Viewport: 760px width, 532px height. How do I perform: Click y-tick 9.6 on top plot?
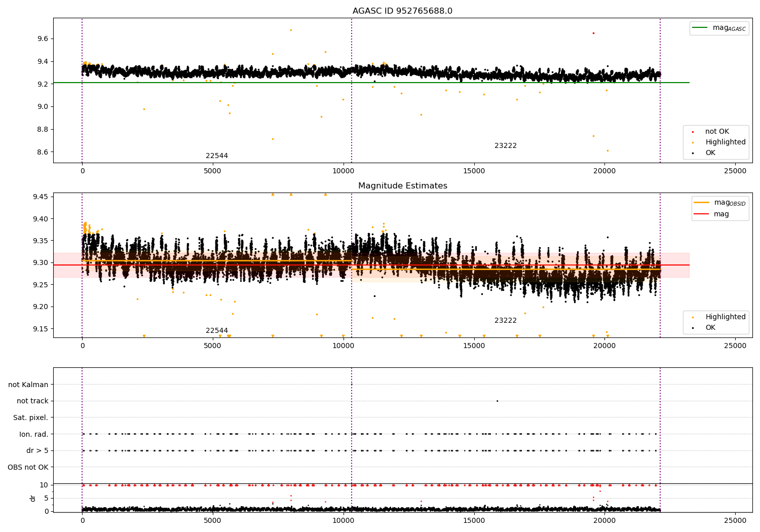pyautogui.click(x=43, y=39)
